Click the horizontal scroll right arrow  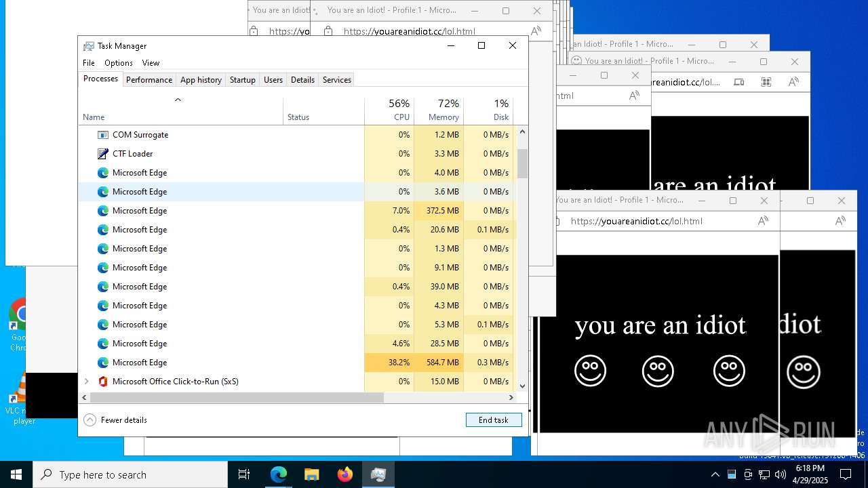pyautogui.click(x=511, y=398)
